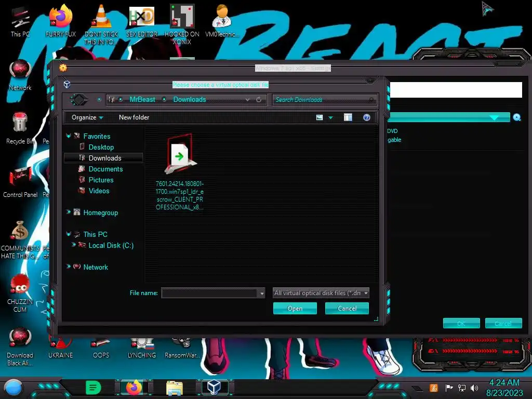The width and height of the screenshot is (532, 399).
Task: Select Local Disk (C:) in the tree
Action: coord(111,245)
